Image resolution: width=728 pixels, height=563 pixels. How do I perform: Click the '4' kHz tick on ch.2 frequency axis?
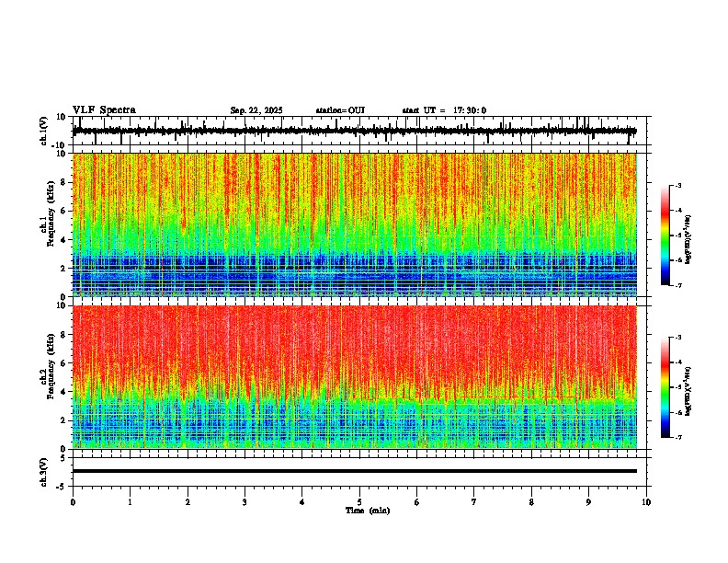click(64, 392)
